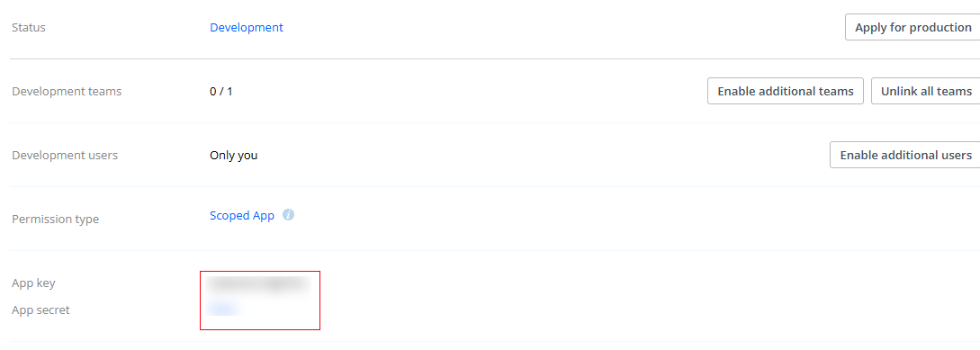
Task: Click the App secret label
Action: tap(40, 310)
